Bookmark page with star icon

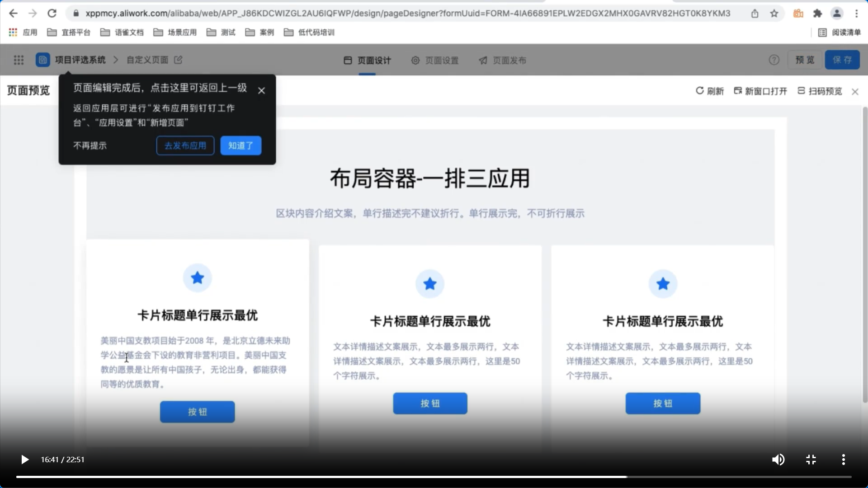click(x=774, y=14)
